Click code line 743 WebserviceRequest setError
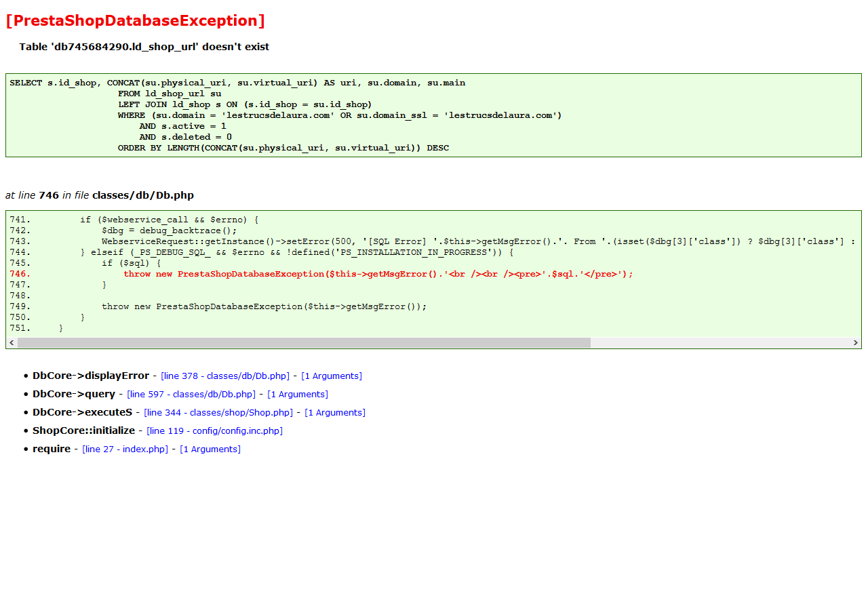The image size is (868, 602). click(478, 241)
